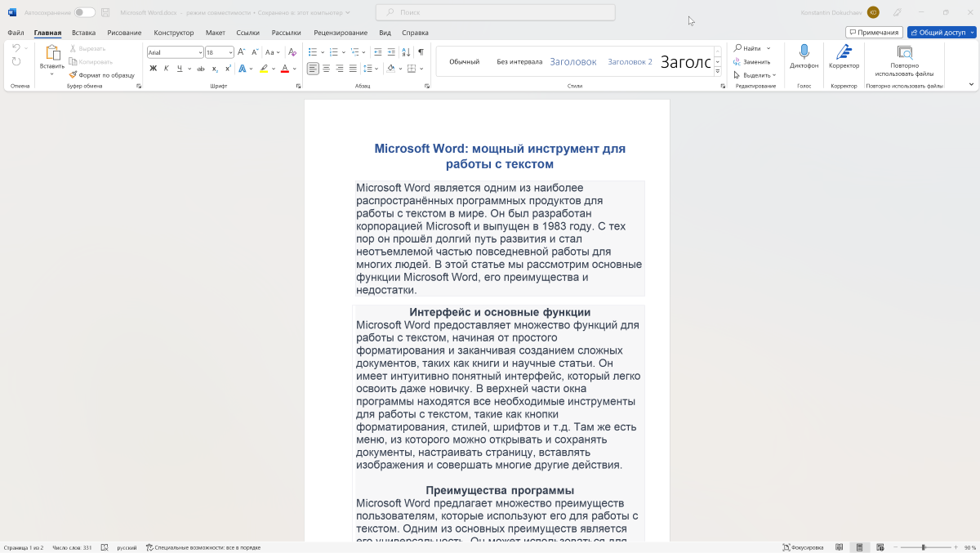Open the Editor (Корректор) tool
This screenshot has width=980, height=553.
point(844,56)
